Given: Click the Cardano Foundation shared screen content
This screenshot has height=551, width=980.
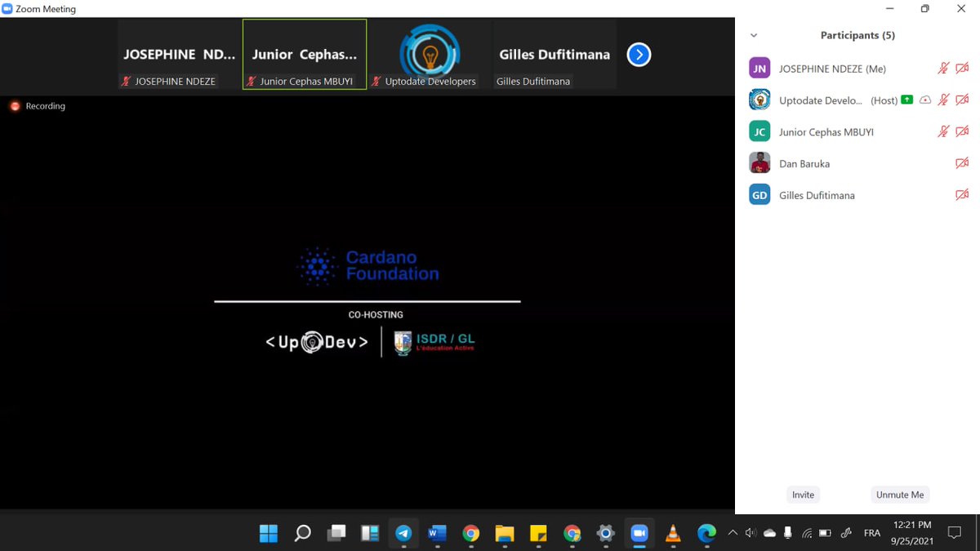Looking at the screenshot, I should coord(367,302).
